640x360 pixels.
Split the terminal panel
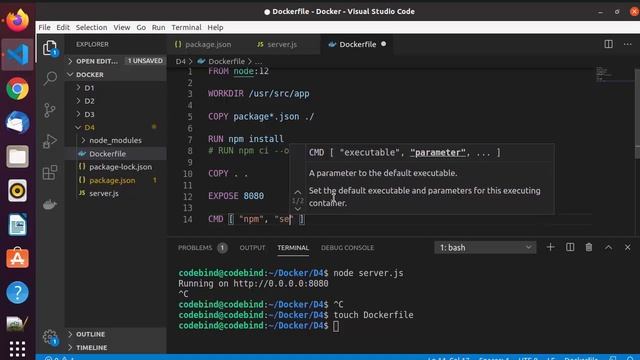point(570,247)
